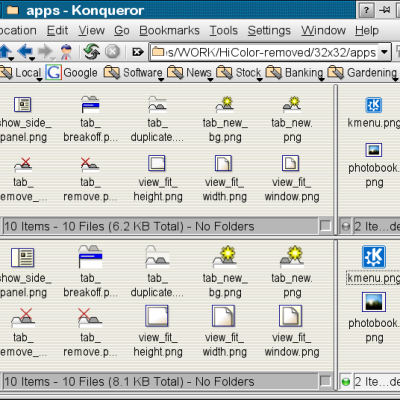Click the Konqueror window folder icon
Viewport: 400px width, 400px height.
pyautogui.click(x=13, y=10)
